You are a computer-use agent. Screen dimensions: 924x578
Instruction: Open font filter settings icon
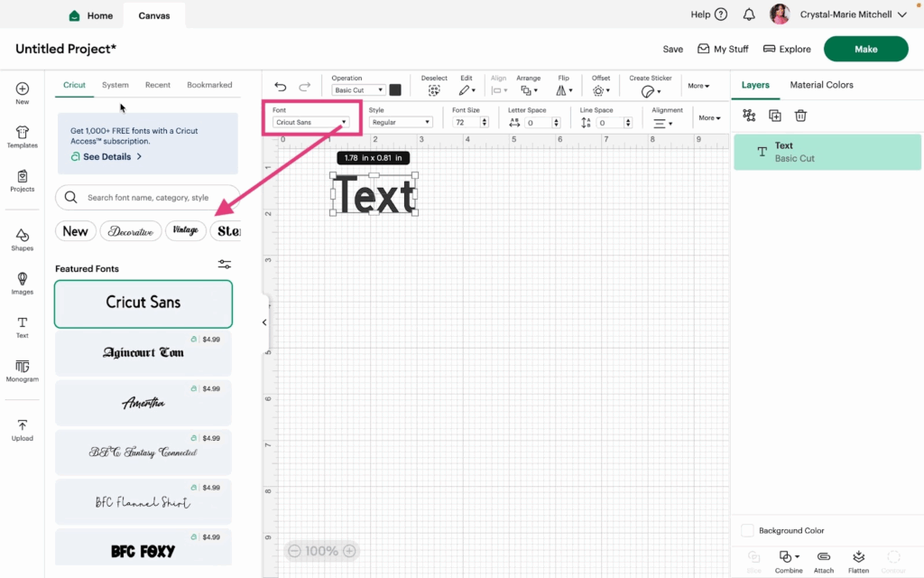[x=225, y=265]
